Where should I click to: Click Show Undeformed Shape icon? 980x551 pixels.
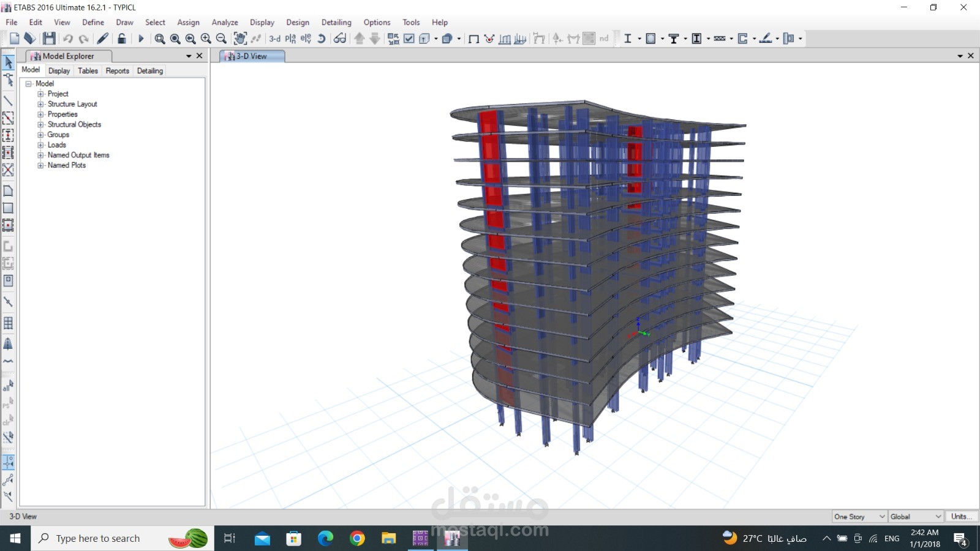coord(473,39)
